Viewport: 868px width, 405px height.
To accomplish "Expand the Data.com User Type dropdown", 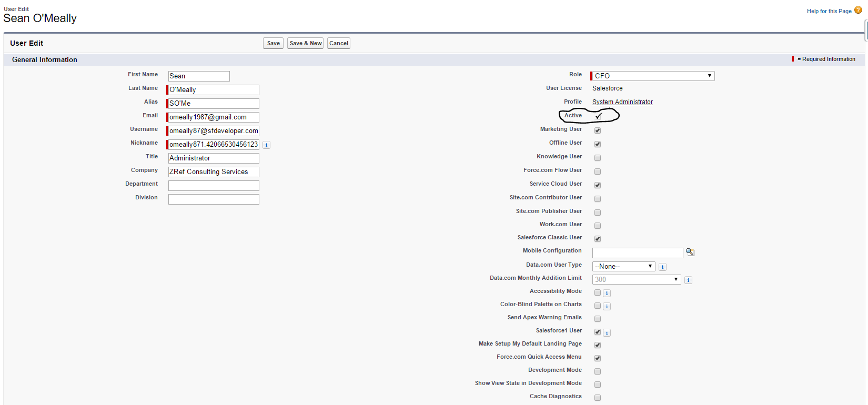I will coord(624,266).
